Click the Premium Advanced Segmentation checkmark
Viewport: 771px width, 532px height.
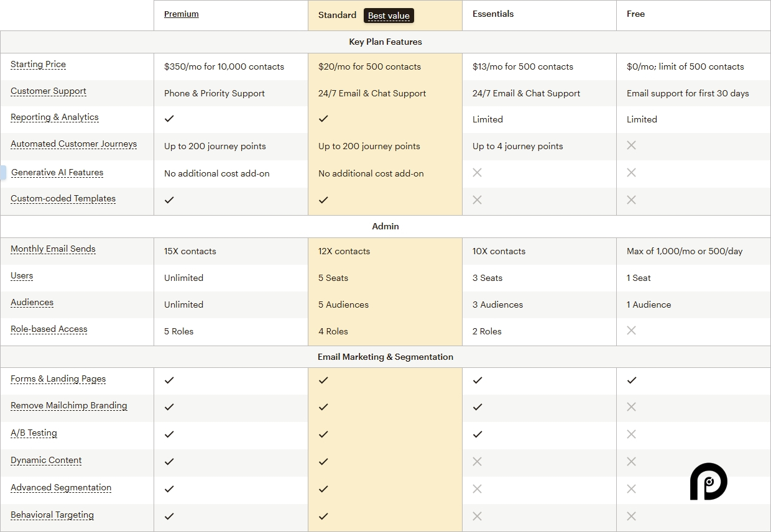click(169, 489)
